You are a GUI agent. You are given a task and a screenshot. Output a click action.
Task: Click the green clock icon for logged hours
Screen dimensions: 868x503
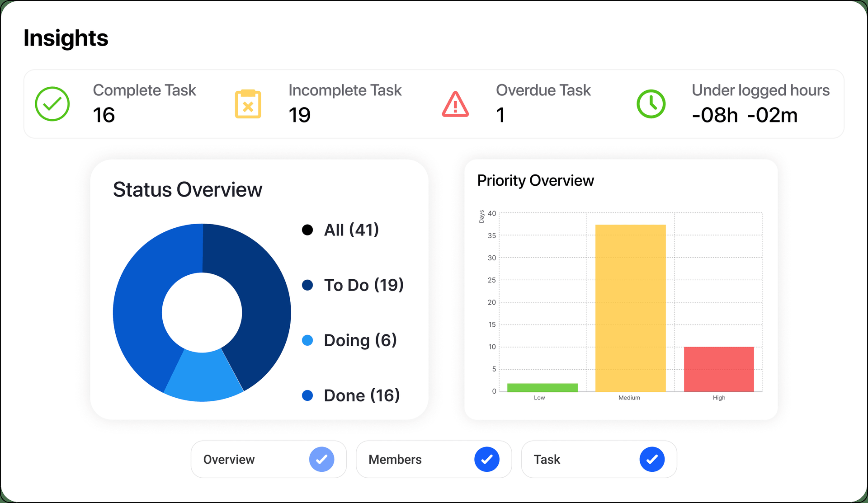coord(651,104)
